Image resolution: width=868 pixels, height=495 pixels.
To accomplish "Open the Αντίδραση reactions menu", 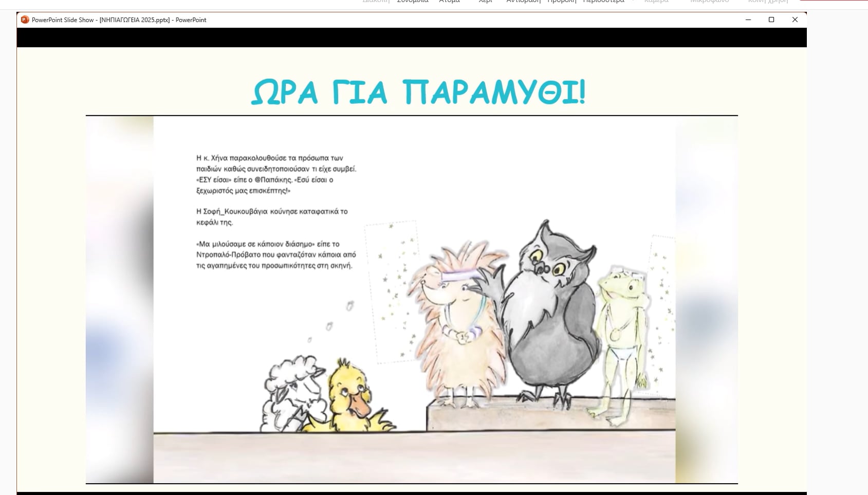I will [523, 2].
